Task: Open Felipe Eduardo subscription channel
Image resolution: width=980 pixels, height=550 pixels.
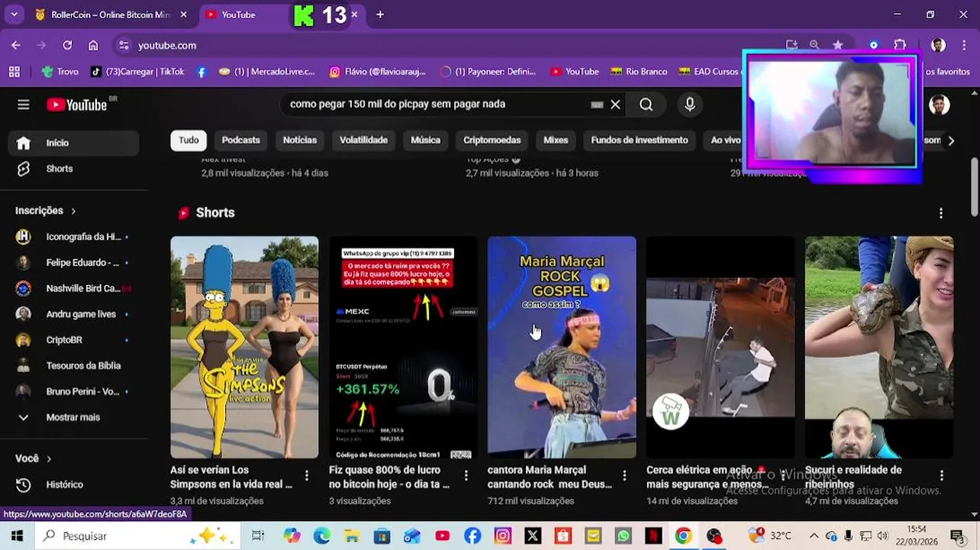Action: pos(74,263)
